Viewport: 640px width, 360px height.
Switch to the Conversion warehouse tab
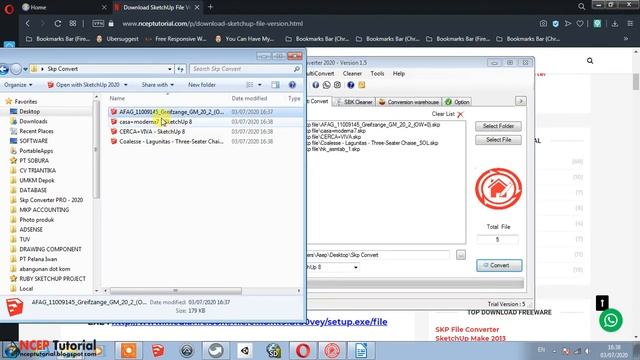[x=409, y=102]
